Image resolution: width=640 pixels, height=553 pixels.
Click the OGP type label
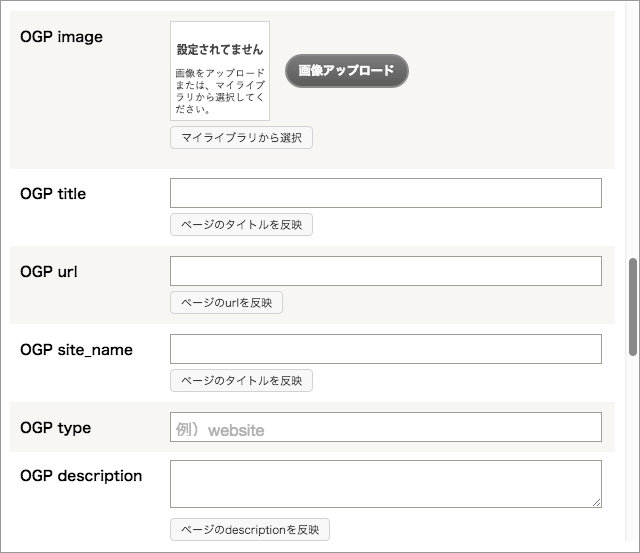pyautogui.click(x=56, y=428)
